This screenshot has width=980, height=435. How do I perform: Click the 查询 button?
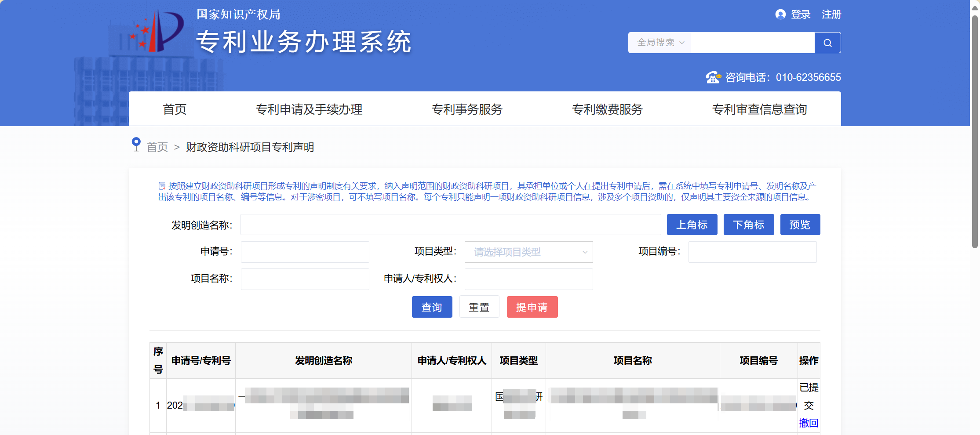coord(432,307)
